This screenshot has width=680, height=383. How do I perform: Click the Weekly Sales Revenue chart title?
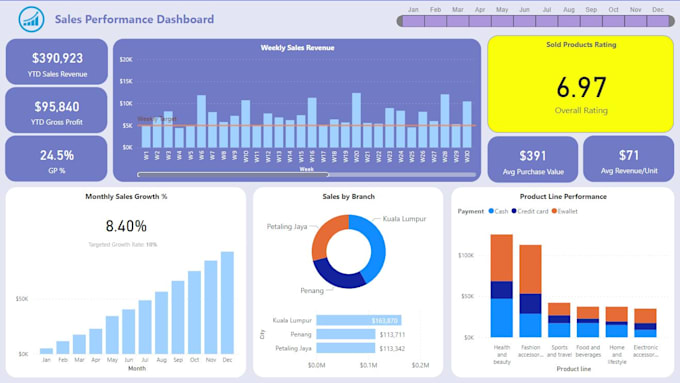pos(298,48)
